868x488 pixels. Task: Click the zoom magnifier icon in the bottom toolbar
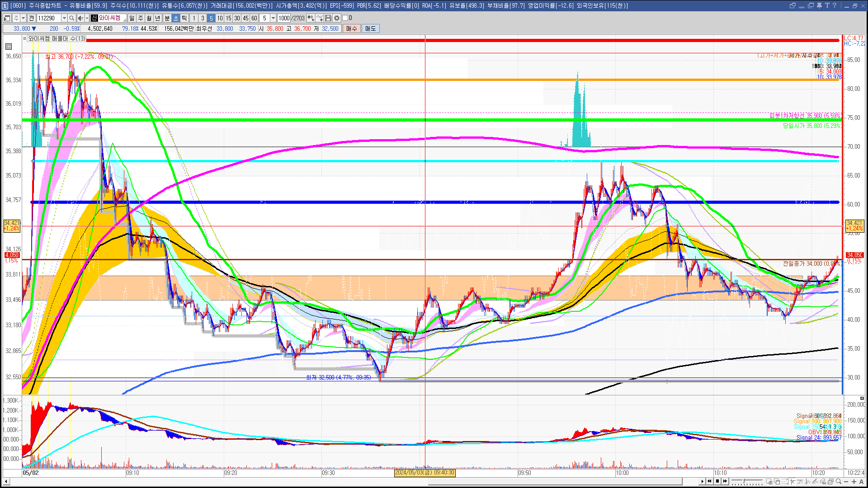point(839,481)
